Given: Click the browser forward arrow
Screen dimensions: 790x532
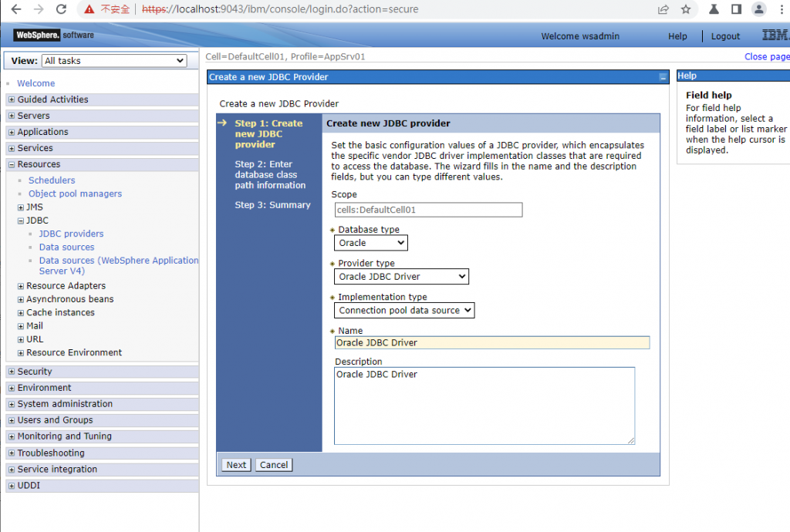Looking at the screenshot, I should pos(39,9).
